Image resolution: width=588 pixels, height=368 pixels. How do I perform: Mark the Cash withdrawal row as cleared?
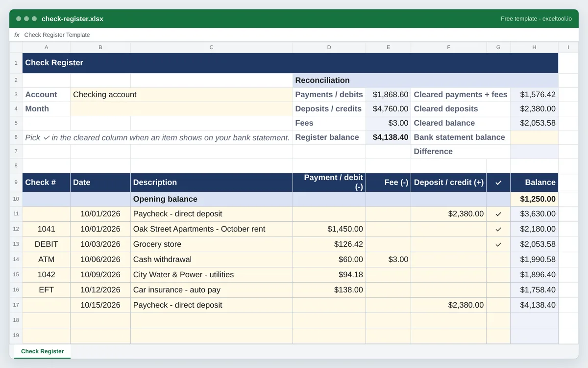coord(498,260)
